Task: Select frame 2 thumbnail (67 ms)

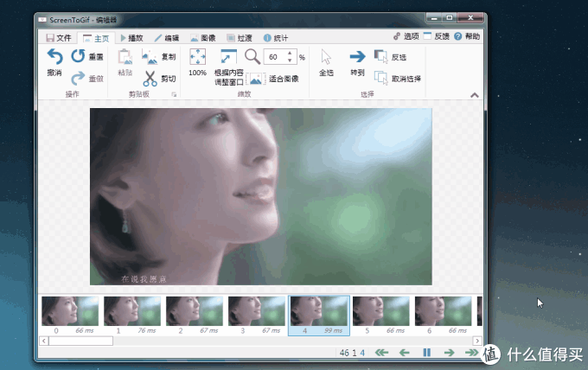Action: pyautogui.click(x=195, y=316)
